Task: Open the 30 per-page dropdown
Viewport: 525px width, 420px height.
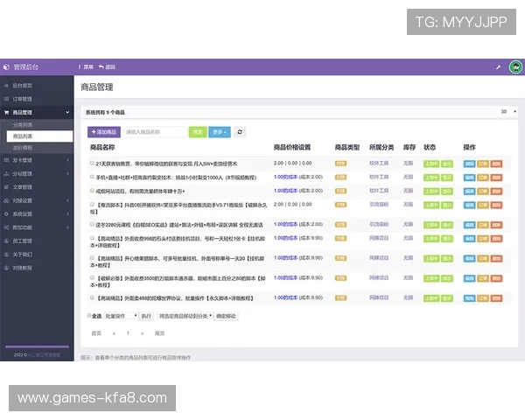Action: (x=507, y=112)
